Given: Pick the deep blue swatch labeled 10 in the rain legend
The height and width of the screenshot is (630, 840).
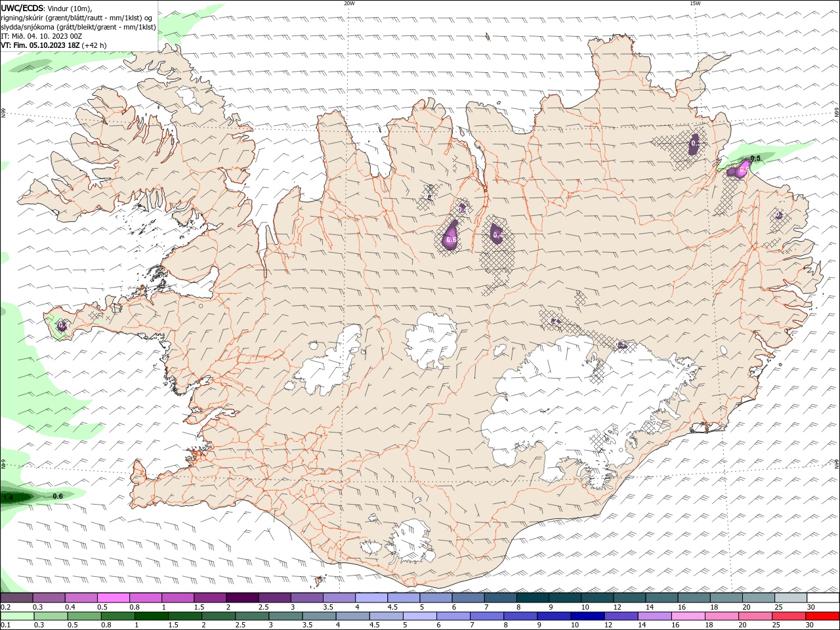Looking at the screenshot, I should (587, 616).
